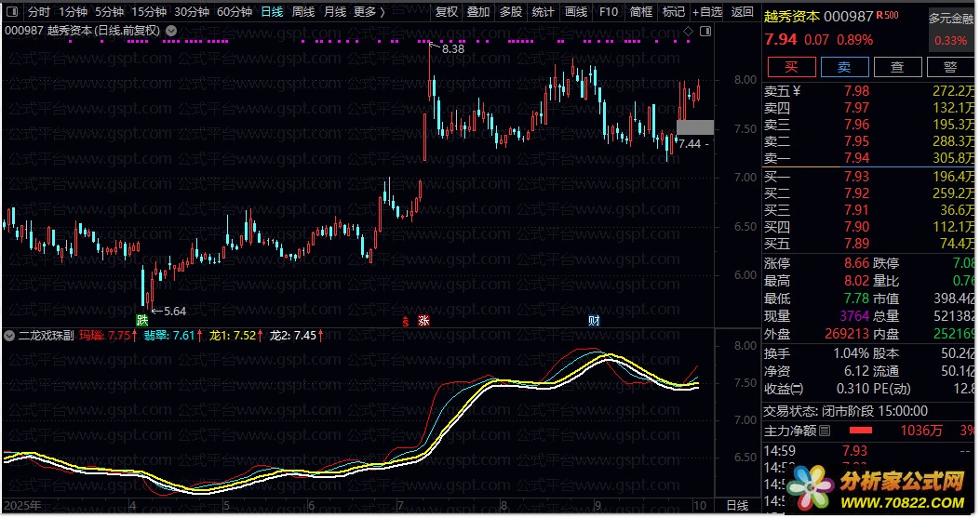Screen dimensions: 980x518
Task: Click the red 涨 marker below the chart
Action: [x=423, y=321]
